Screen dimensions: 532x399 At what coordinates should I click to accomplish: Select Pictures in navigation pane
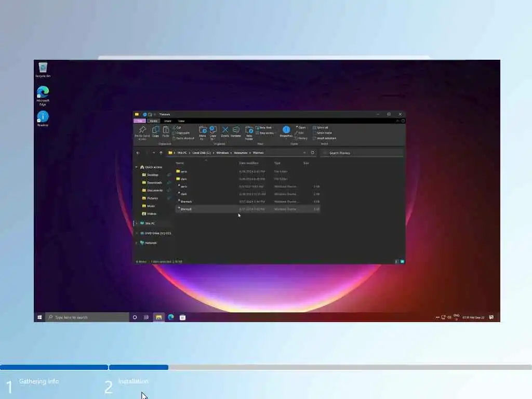point(152,198)
